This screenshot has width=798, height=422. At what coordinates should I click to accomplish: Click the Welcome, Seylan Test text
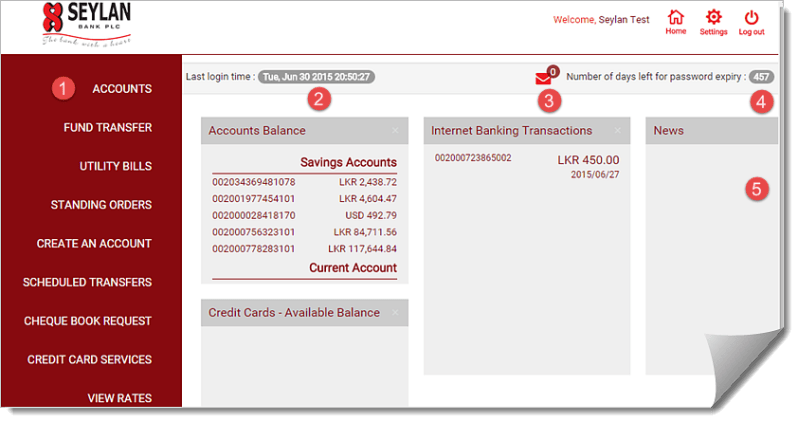point(601,20)
